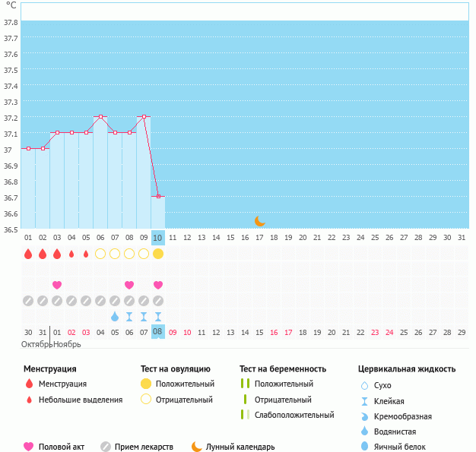Screen dimensions: 476x452
Task: Click the 37.2 temperature point on day 06
Action: point(100,117)
